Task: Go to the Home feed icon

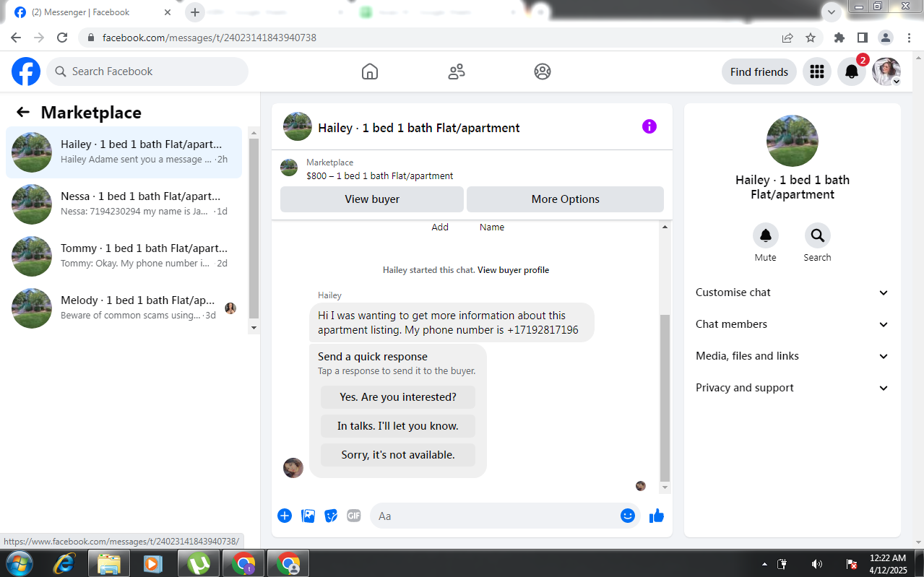Action: 370,71
